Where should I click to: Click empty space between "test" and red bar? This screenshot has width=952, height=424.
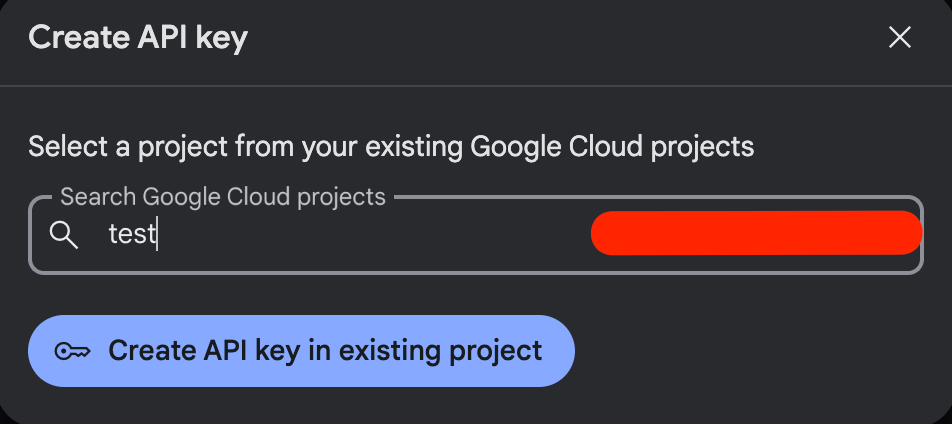coord(380,234)
